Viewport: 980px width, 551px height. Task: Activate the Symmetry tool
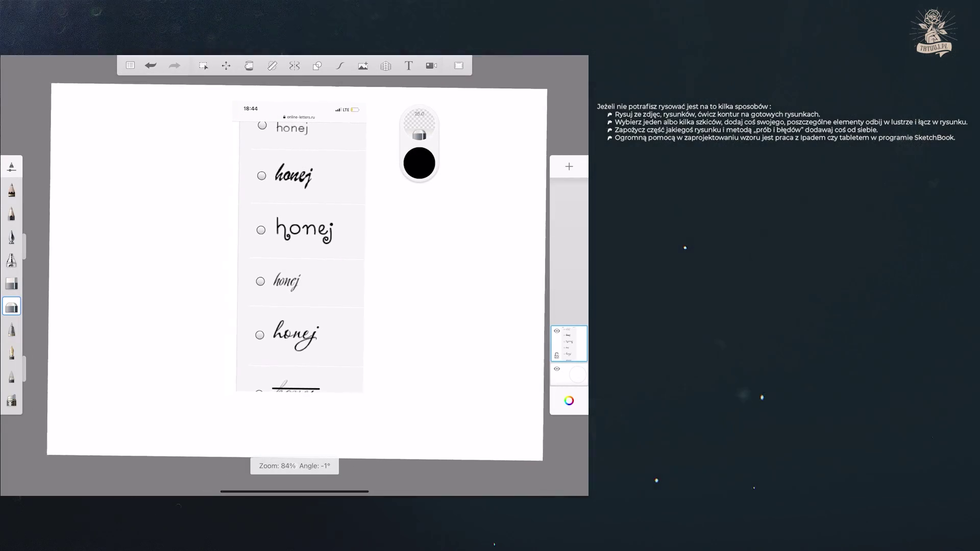click(x=295, y=66)
